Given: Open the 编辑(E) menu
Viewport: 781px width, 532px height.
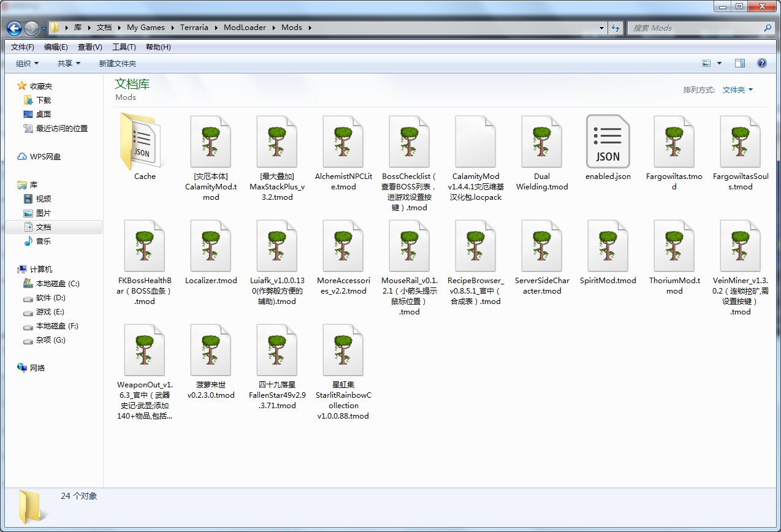Looking at the screenshot, I should pyautogui.click(x=56, y=47).
